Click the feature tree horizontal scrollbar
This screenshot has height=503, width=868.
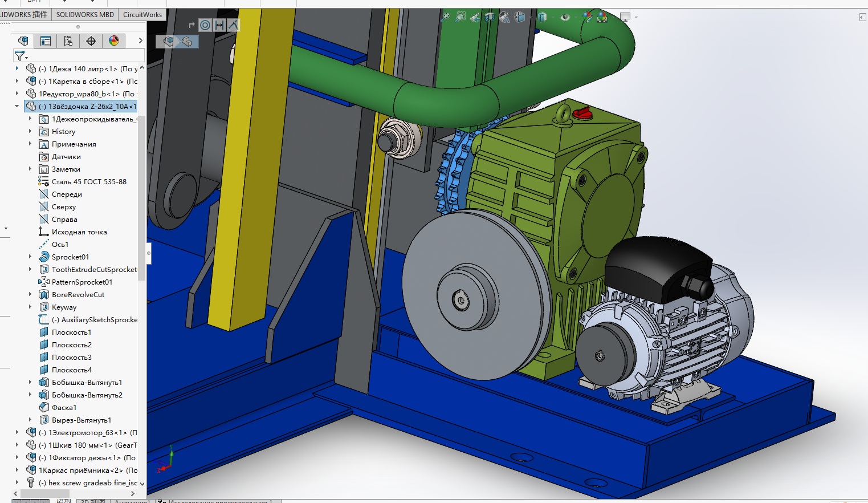[46, 493]
